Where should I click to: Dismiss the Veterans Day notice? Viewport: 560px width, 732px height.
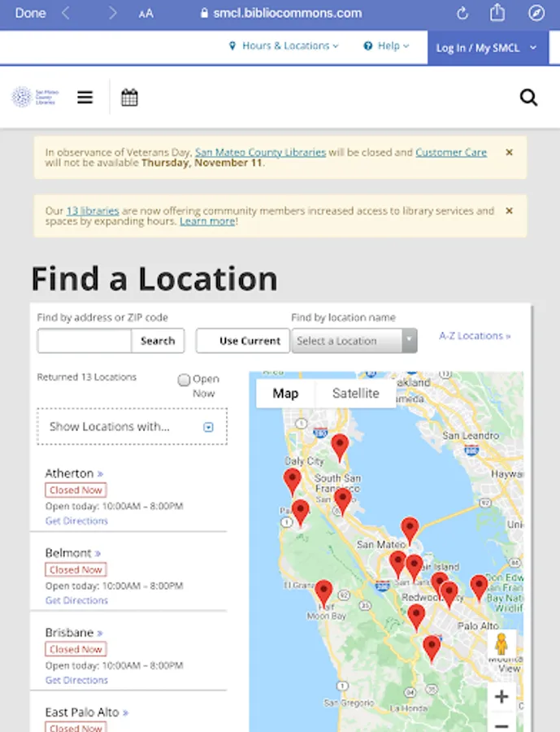[x=509, y=152]
